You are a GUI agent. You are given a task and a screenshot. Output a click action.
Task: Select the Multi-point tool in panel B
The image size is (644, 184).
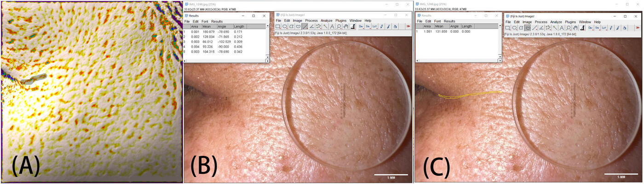318,27
